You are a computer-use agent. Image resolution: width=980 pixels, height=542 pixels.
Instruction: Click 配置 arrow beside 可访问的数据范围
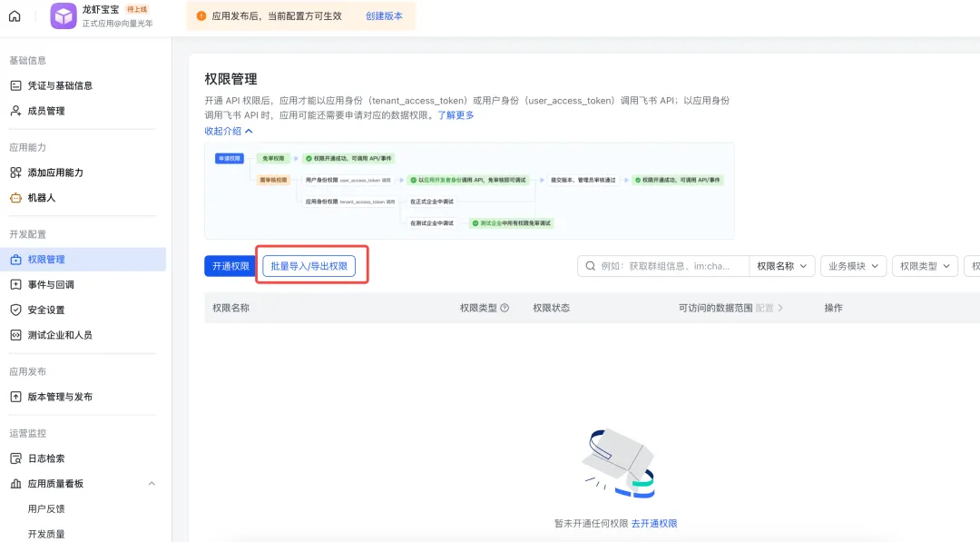click(x=769, y=308)
